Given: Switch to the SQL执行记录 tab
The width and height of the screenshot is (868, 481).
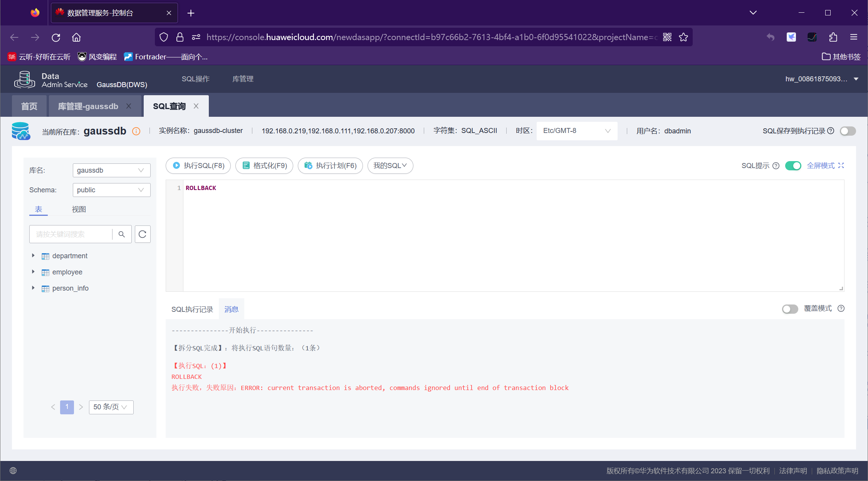Looking at the screenshot, I should 192,309.
